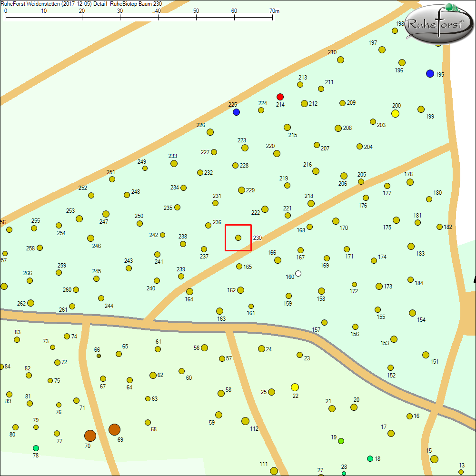The width and height of the screenshot is (476, 476).
Task: Click tree marker 210 near the path
Action: 340,59
